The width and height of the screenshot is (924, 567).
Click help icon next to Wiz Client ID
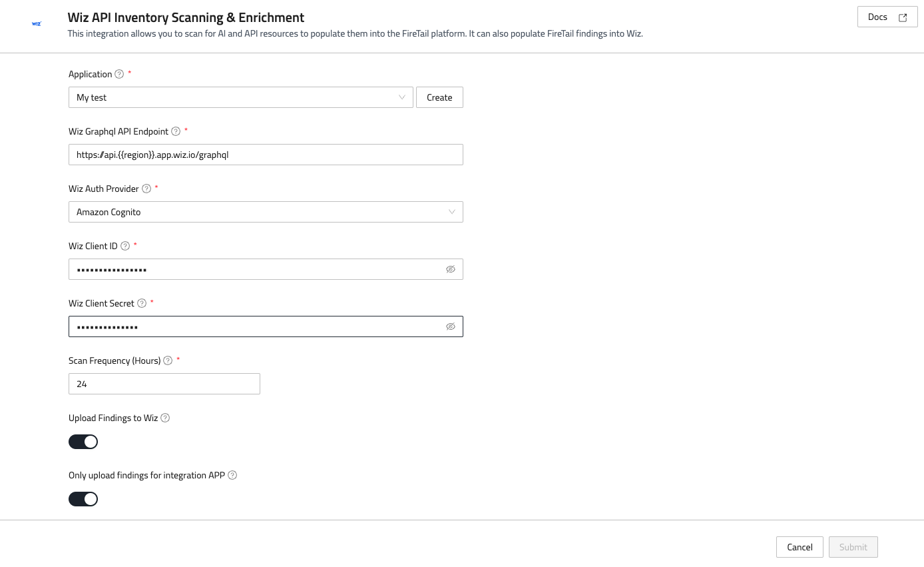pos(125,246)
